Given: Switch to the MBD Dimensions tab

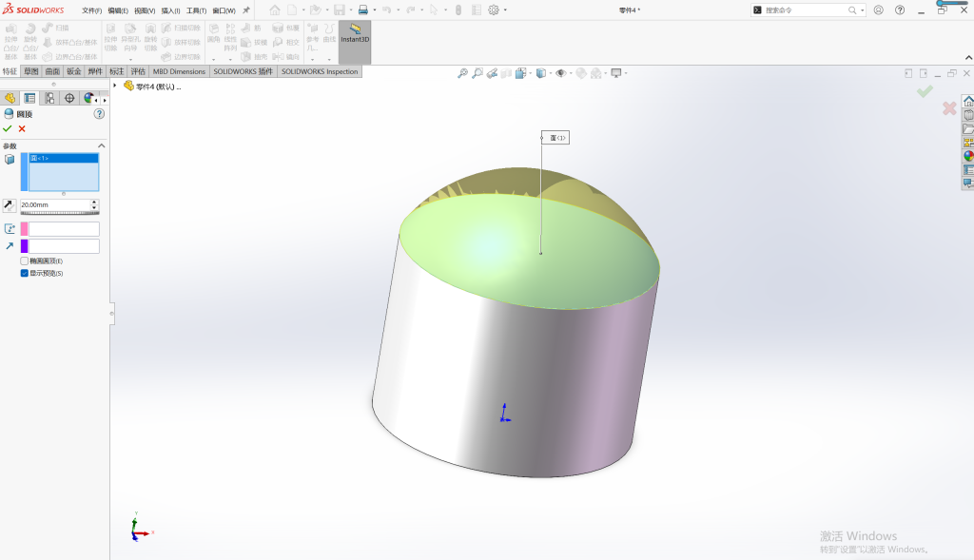Looking at the screenshot, I should [179, 71].
